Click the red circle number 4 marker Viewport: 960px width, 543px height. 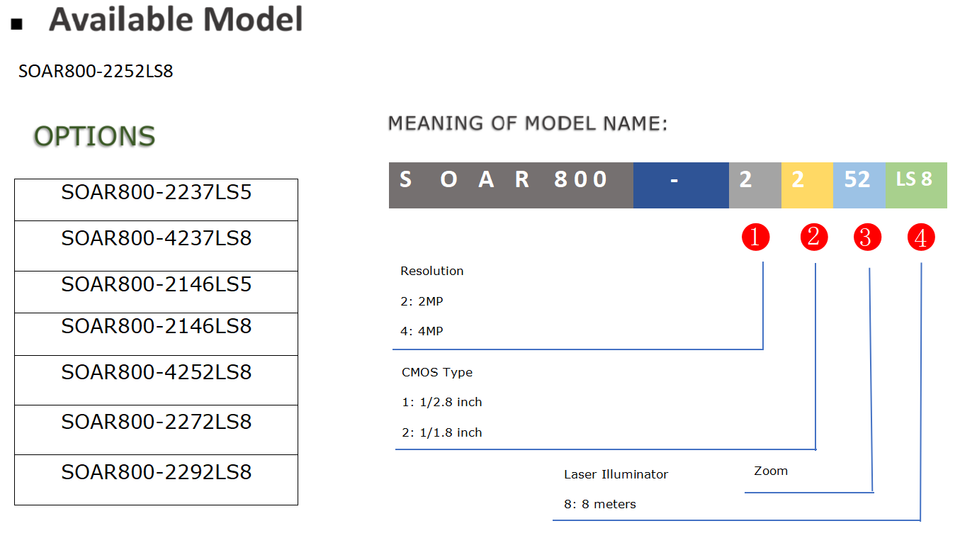click(x=921, y=237)
